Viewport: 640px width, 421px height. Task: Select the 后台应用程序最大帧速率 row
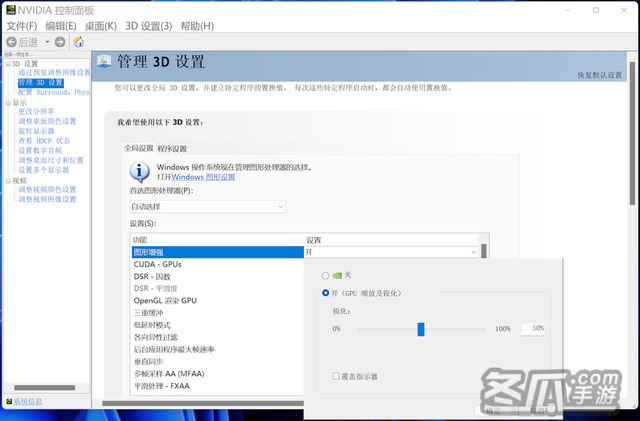click(x=218, y=350)
